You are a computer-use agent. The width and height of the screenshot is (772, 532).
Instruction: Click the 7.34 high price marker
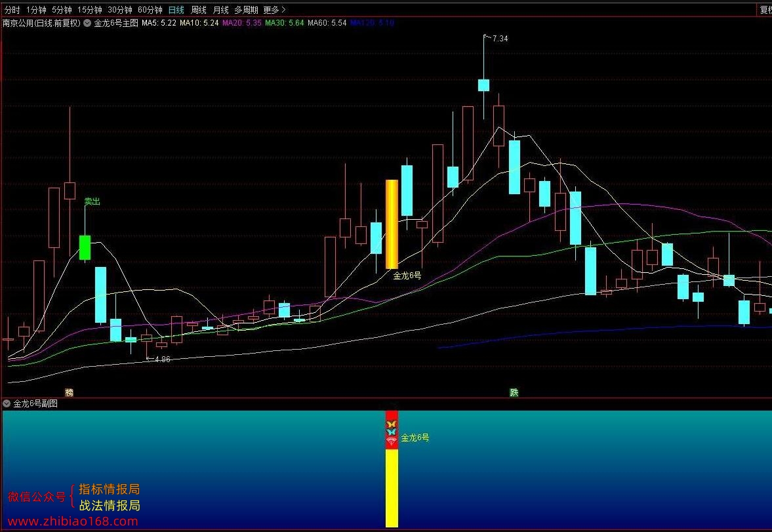[500, 39]
